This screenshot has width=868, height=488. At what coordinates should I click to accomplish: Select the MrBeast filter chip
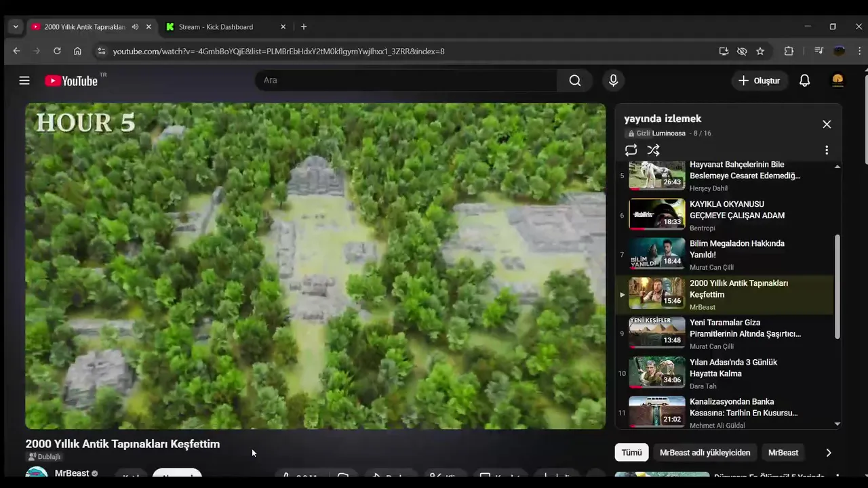click(783, 453)
